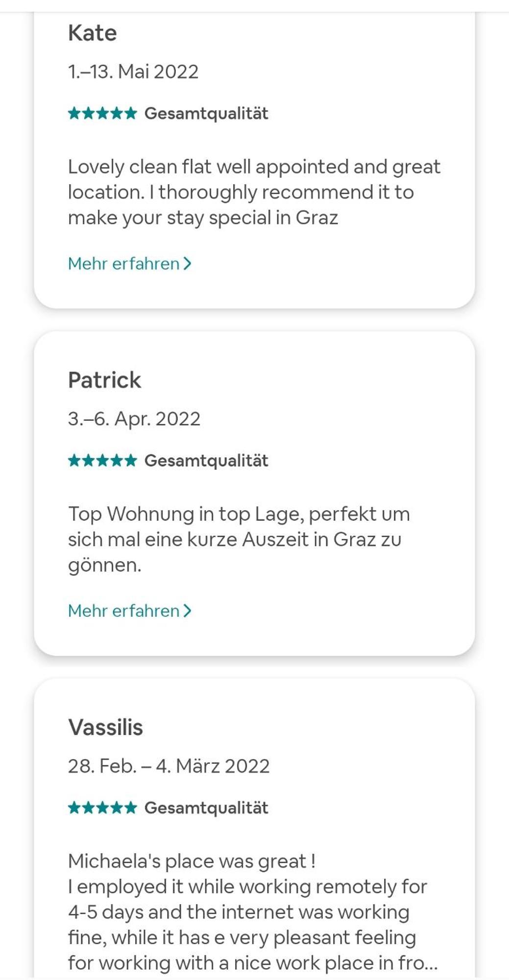Select the reviewer name Kate
This screenshot has height=980, width=509.
point(93,33)
